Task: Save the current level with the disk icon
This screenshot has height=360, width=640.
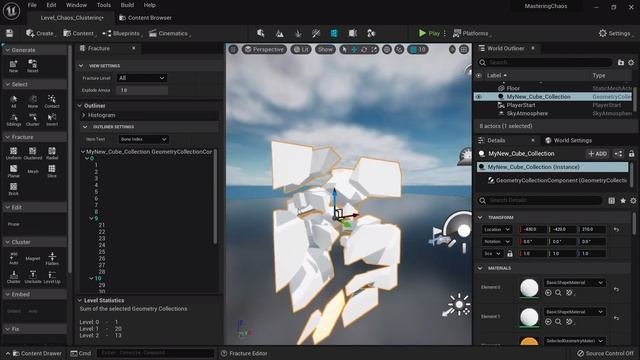Action: point(9,33)
